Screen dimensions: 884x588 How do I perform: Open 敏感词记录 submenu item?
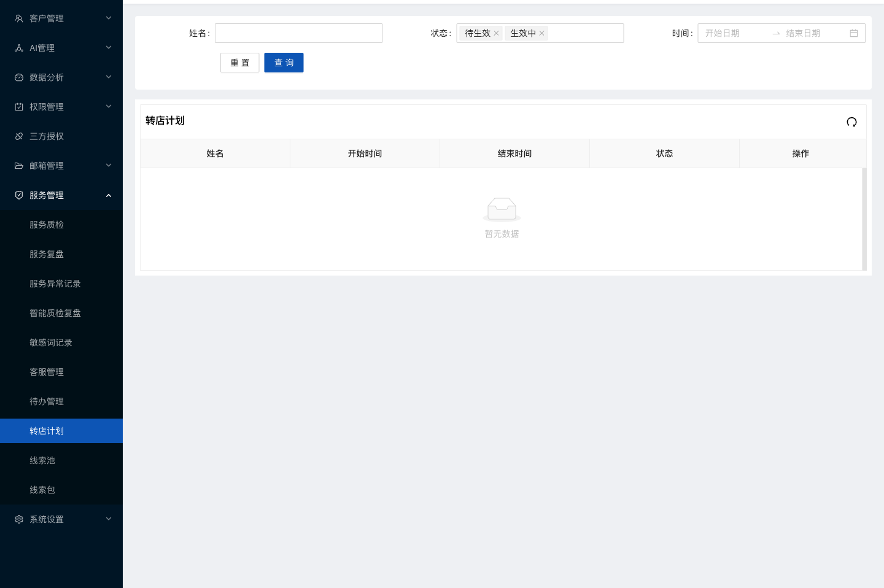coord(61,342)
